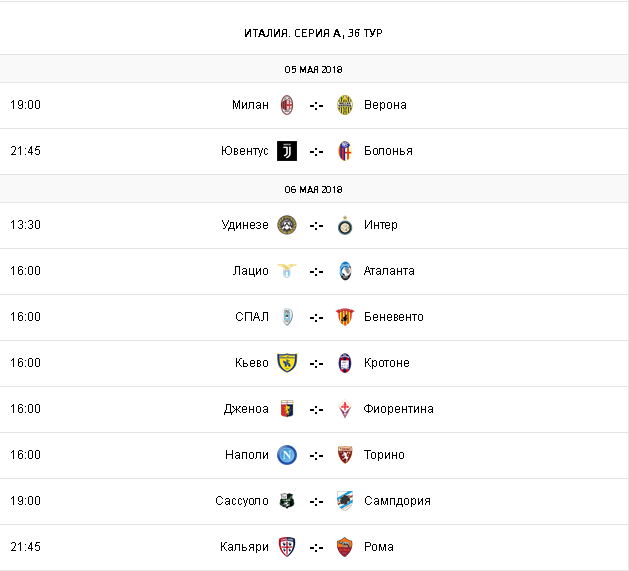Click the Sampdoria club crest icon
Screen dimensions: 629x571
[x=345, y=501]
